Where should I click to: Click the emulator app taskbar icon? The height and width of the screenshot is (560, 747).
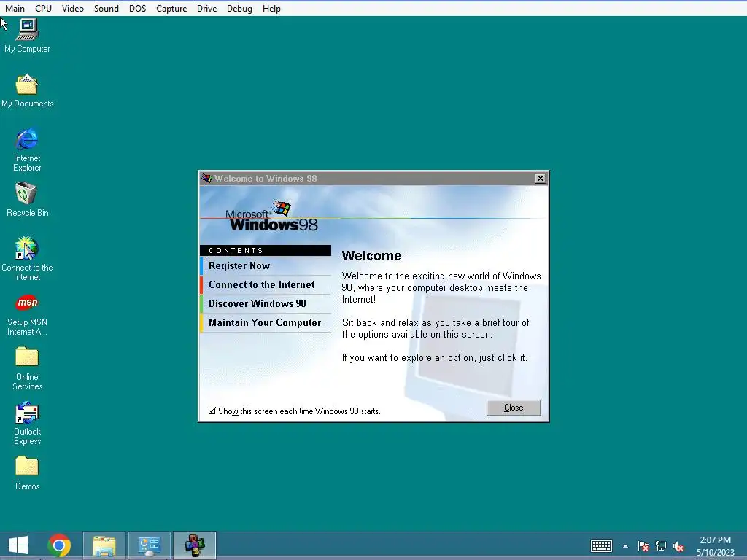point(194,545)
